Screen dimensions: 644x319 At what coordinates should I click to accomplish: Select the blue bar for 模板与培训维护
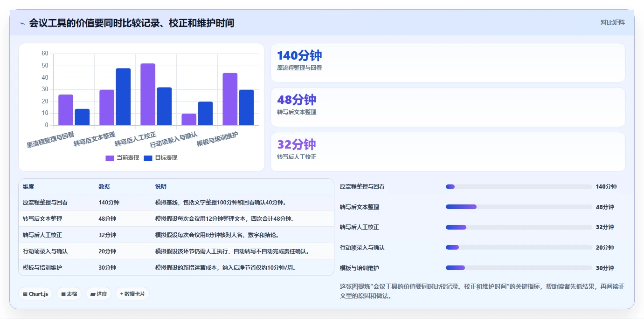coord(246,108)
